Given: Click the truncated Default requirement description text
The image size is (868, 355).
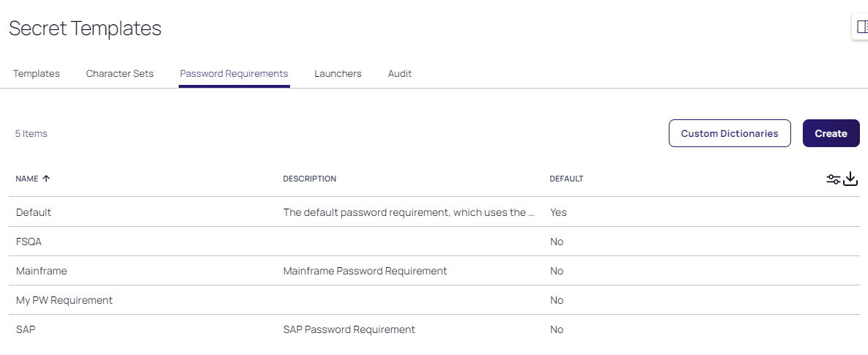Looking at the screenshot, I should tap(408, 212).
